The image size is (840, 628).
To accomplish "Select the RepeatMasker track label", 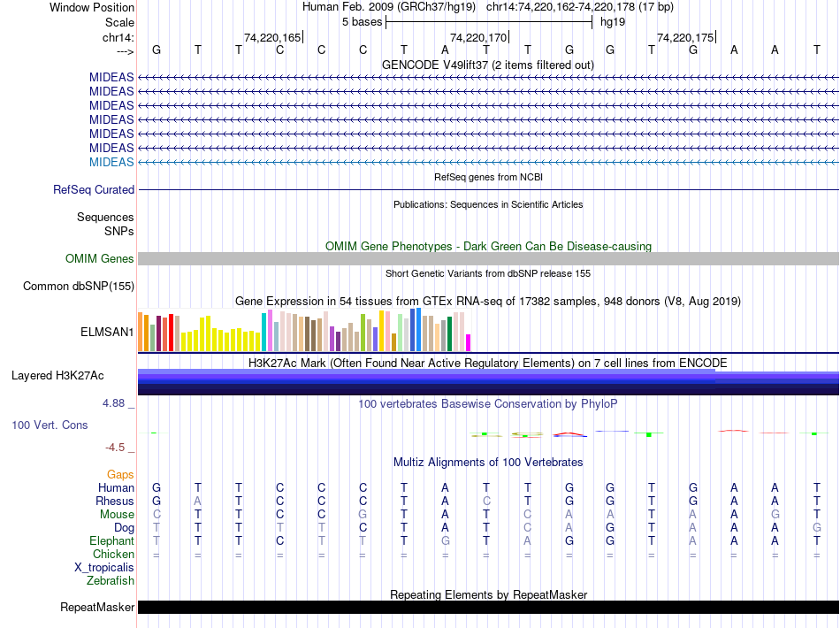I will [97, 607].
